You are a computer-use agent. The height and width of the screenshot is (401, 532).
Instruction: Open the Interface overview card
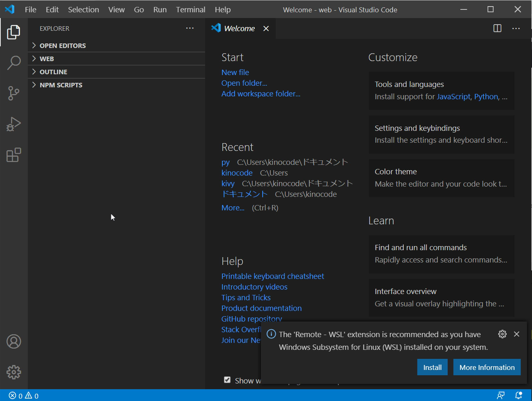441,298
